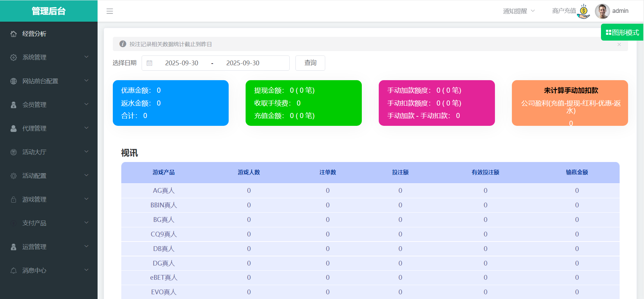The width and height of the screenshot is (644, 299).
Task: Click the calendar icon in date picker
Action: pyautogui.click(x=149, y=63)
